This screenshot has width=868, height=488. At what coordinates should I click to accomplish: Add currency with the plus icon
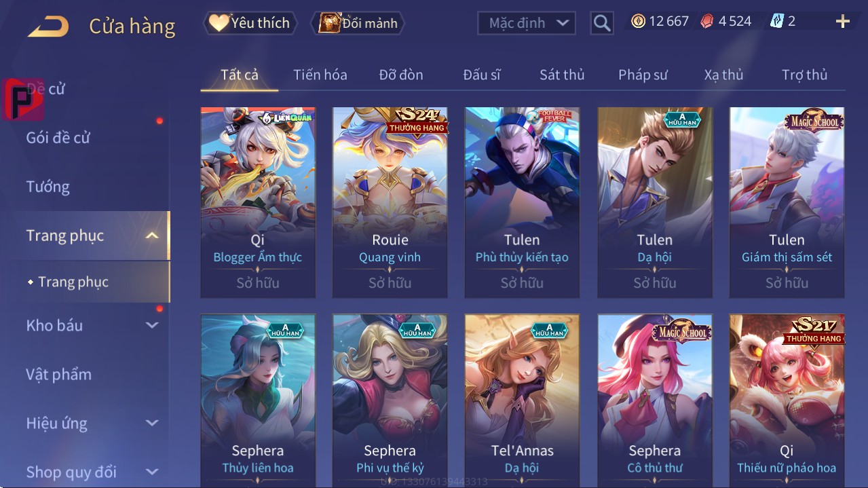point(842,22)
